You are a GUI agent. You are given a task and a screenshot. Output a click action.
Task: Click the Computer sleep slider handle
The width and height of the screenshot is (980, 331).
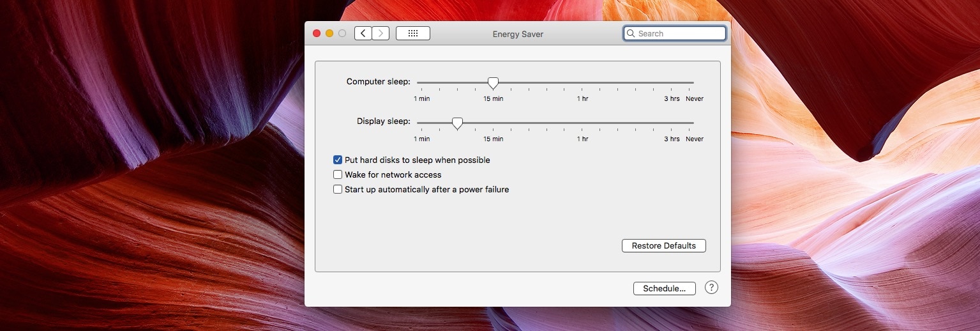point(493,83)
